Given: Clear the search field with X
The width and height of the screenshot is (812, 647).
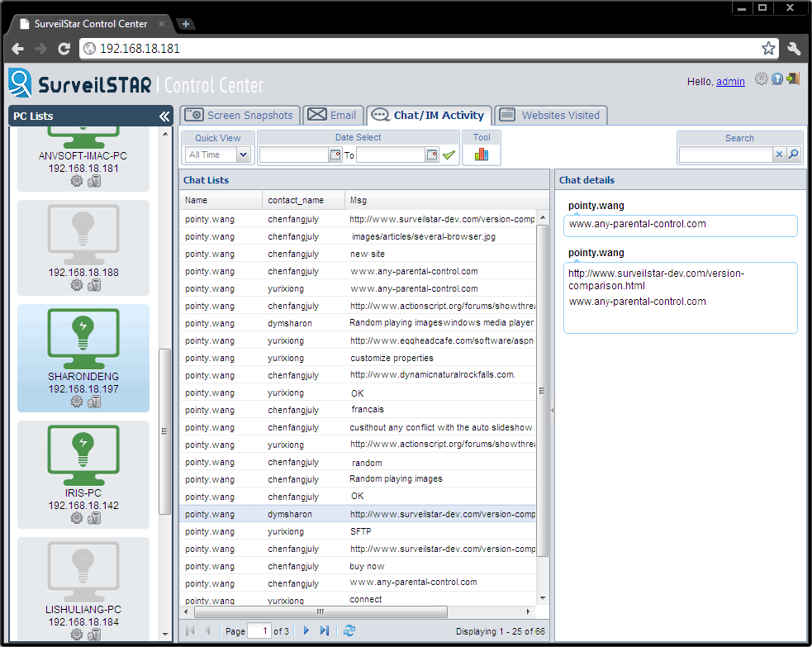Looking at the screenshot, I should tap(780, 155).
